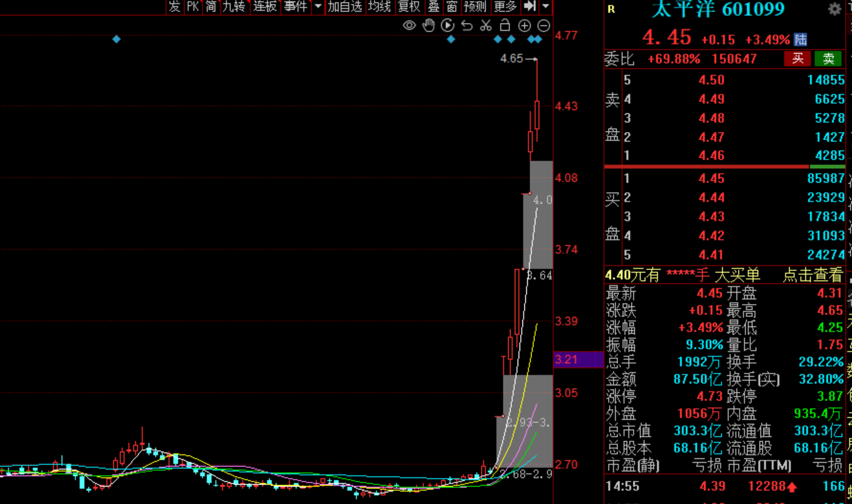Screen dimensions: 852x504
Task: Click 点击查看 link for large orders
Action: click(812, 275)
